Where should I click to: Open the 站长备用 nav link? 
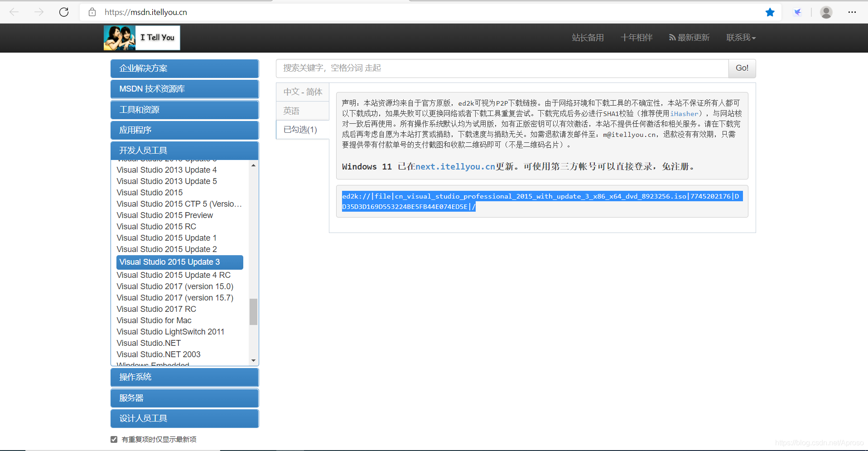coord(588,38)
